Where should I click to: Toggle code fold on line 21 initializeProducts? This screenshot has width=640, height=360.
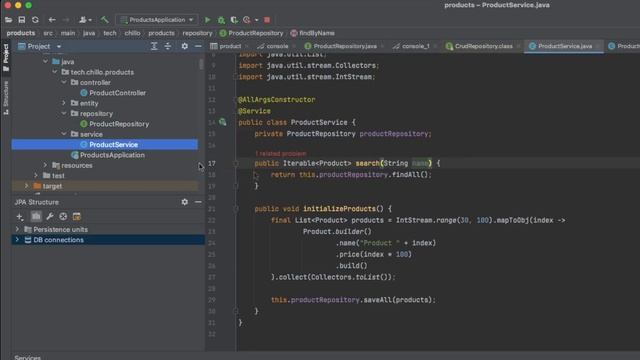[236, 209]
